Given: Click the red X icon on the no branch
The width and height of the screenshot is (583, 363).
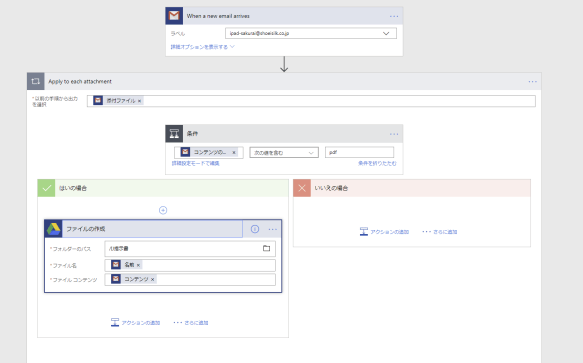Looking at the screenshot, I should (x=302, y=188).
